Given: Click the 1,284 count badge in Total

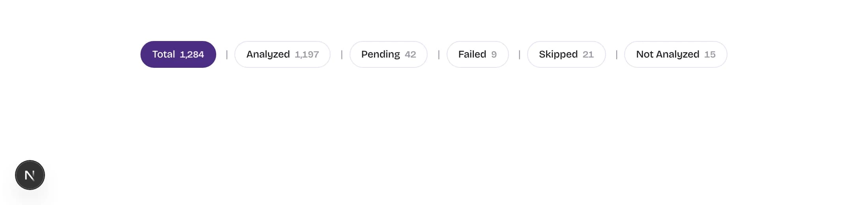Looking at the screenshot, I should [192, 54].
